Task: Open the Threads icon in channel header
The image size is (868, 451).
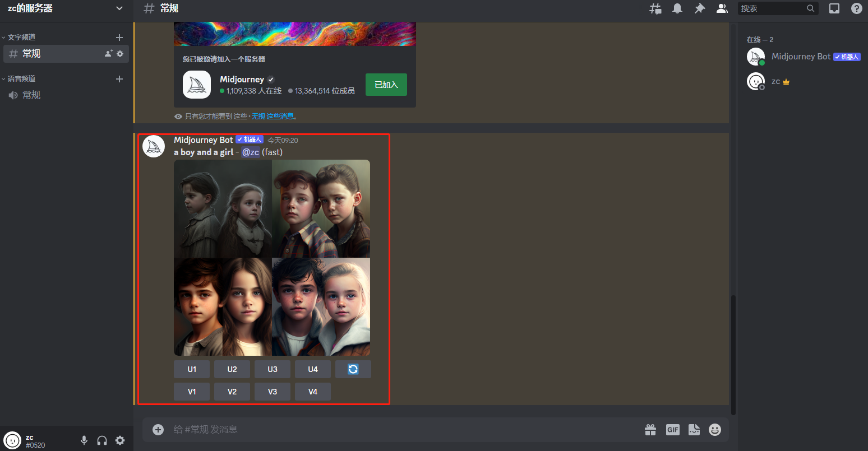Action: click(x=655, y=8)
